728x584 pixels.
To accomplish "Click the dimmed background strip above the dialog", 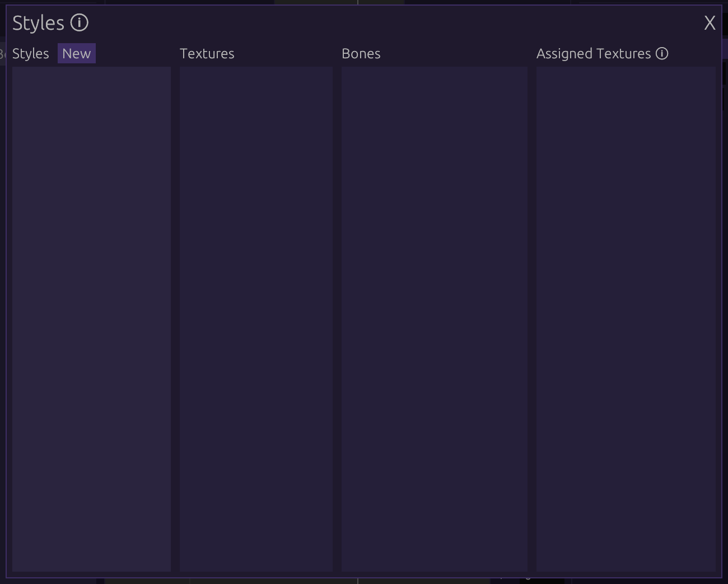I will point(224,2).
